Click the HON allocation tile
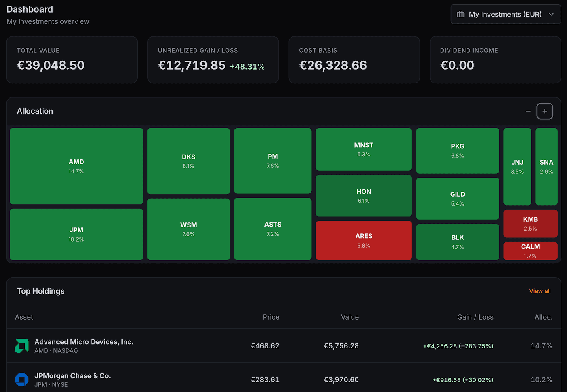The height and width of the screenshot is (392, 567). pos(364,196)
